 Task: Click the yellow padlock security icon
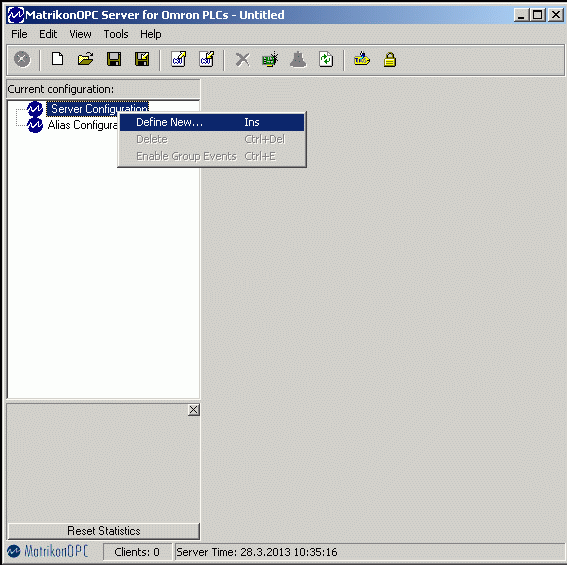390,60
